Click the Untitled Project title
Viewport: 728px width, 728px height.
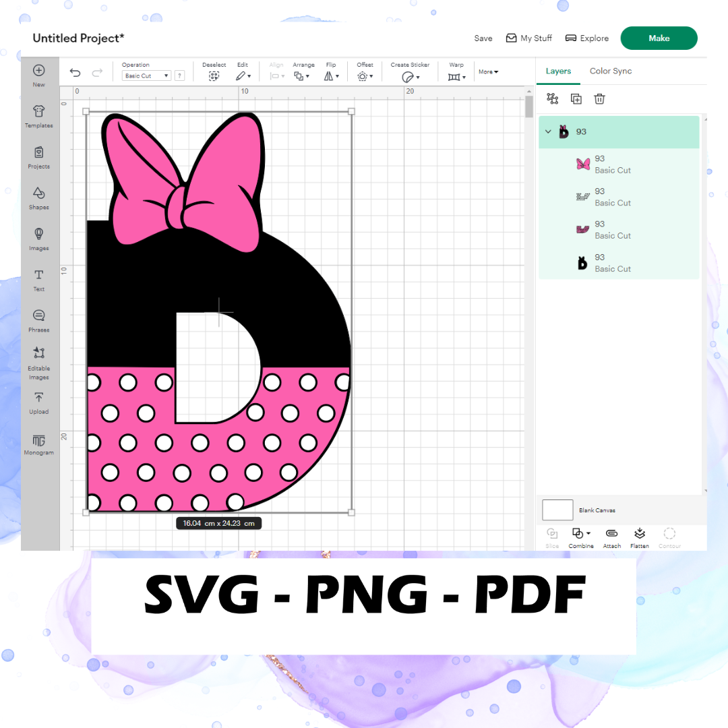(x=78, y=38)
